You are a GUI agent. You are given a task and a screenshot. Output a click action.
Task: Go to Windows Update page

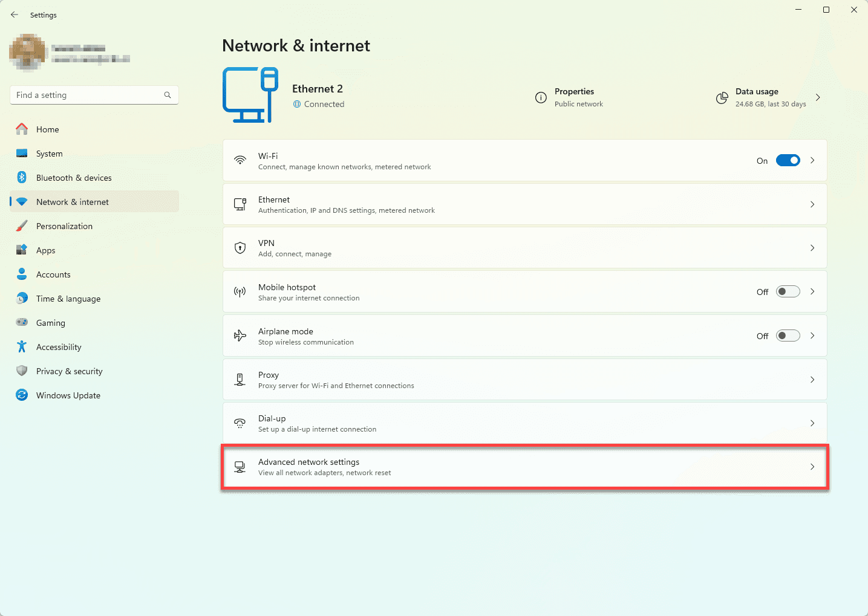[94, 395]
